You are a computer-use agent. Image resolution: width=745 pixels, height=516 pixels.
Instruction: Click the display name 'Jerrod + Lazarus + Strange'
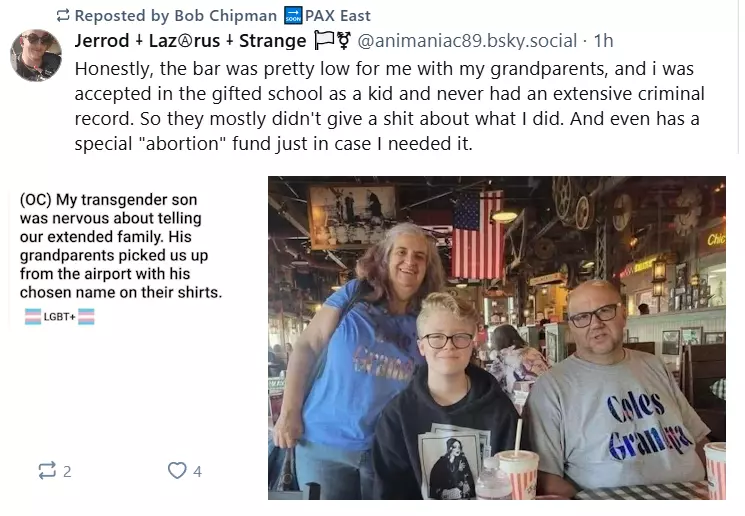click(x=190, y=41)
